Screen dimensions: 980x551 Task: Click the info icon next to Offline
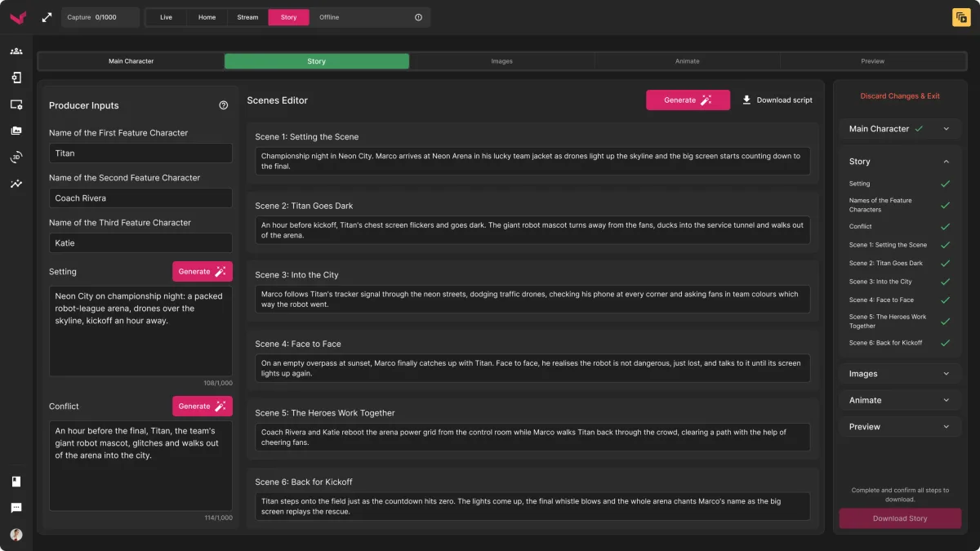(x=418, y=17)
